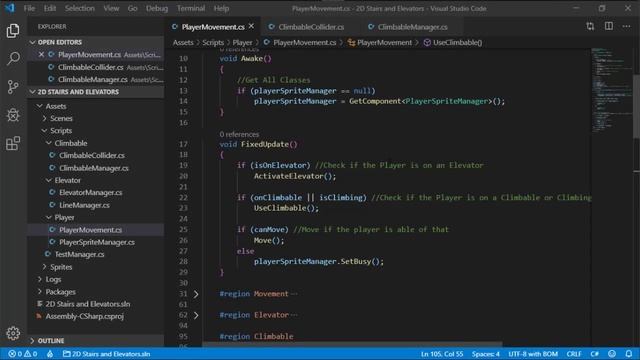Select the 2D Stairs and Elevators.sln project status

[x=106, y=354]
